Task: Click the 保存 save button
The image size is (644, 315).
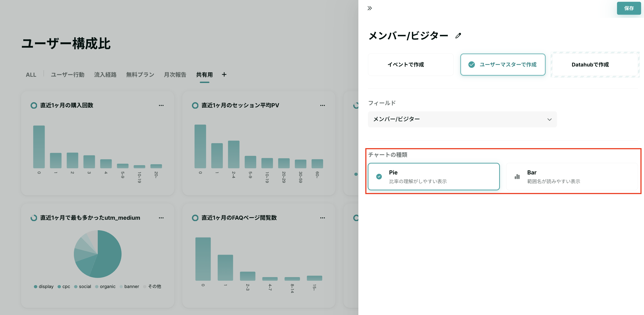Action: coord(629,8)
